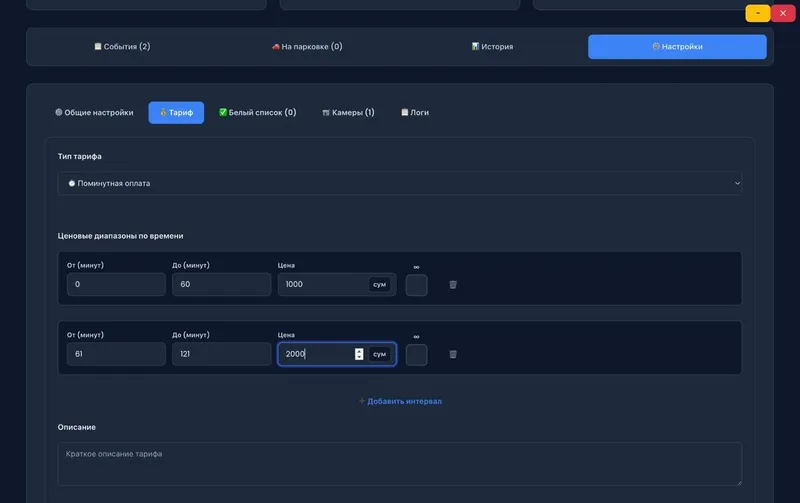
Task: Toggle the infinity checkbox in second interval row
Action: coord(416,355)
